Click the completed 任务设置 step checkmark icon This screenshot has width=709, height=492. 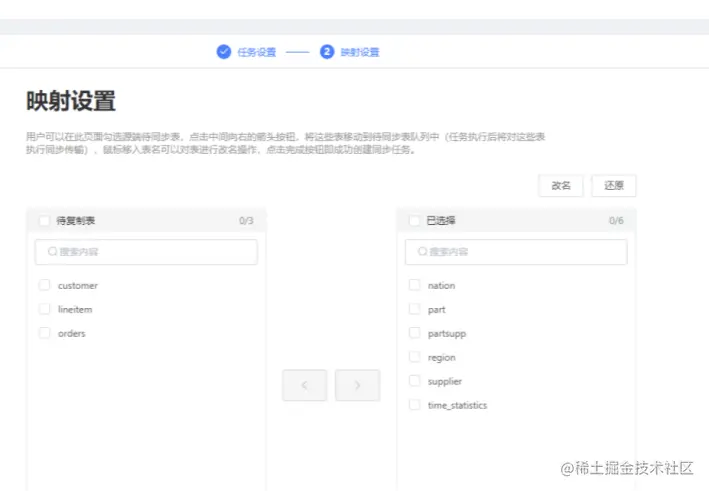pos(223,52)
